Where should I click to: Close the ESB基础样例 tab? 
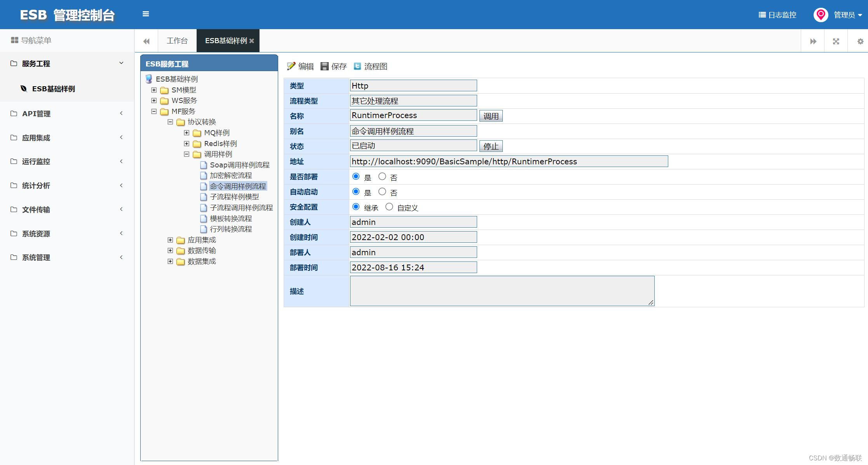click(252, 41)
